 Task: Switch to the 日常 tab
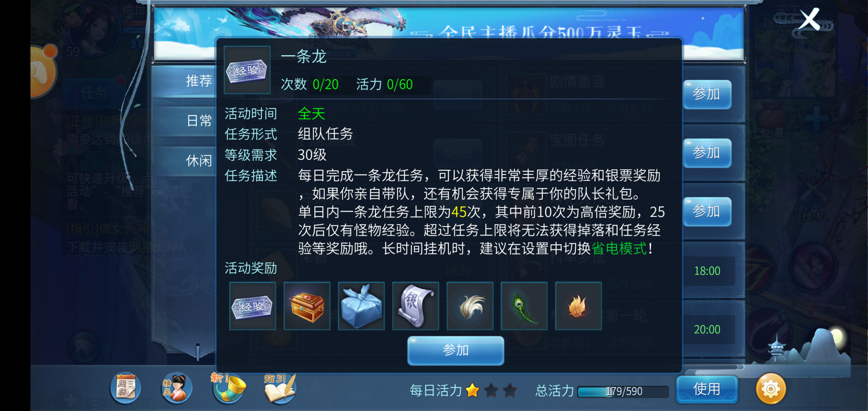tap(199, 121)
